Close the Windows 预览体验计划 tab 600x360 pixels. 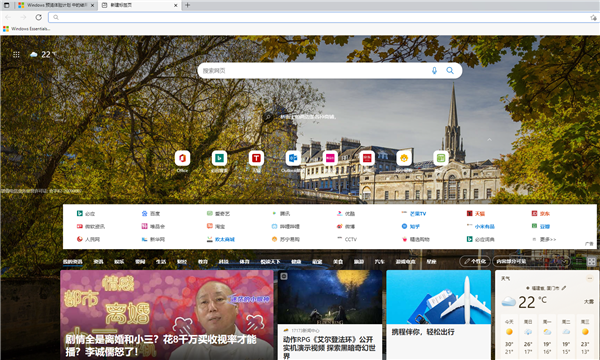(x=93, y=5)
